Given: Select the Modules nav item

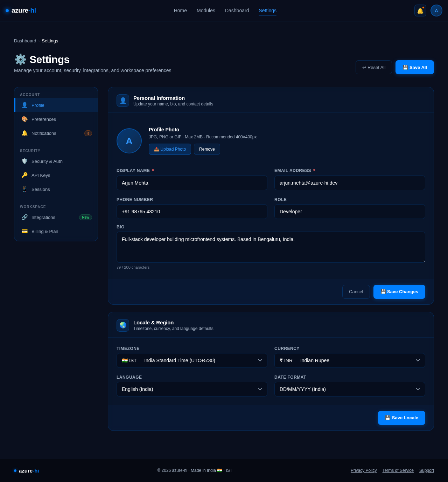Looking at the screenshot, I should (x=206, y=11).
